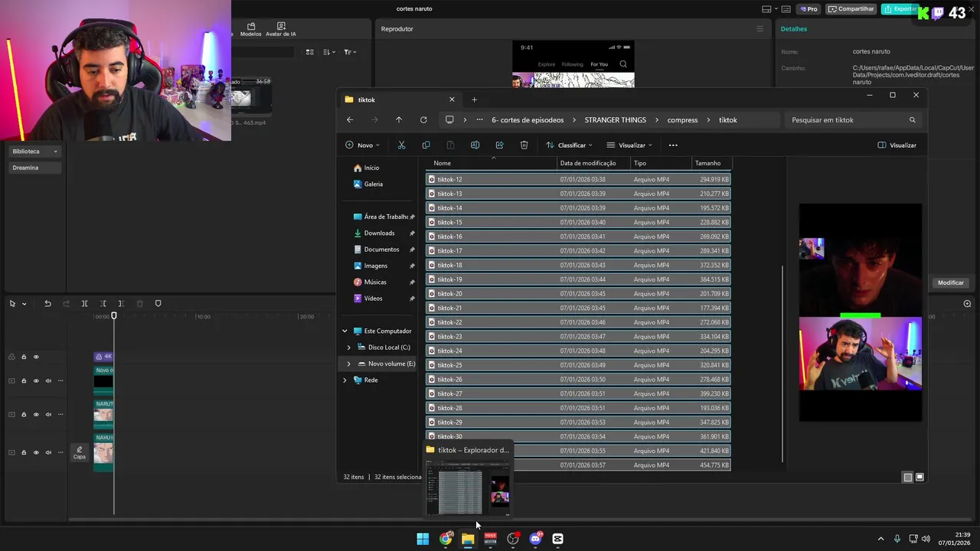Expand the Novo volume (E:) node
The height and width of the screenshot is (551, 980).
[349, 364]
